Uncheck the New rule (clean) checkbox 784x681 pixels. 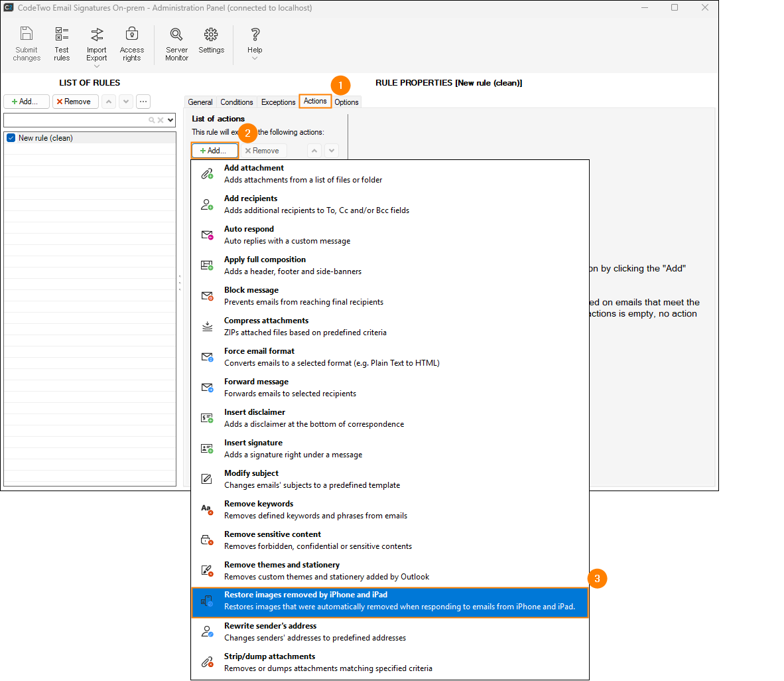[x=11, y=138]
